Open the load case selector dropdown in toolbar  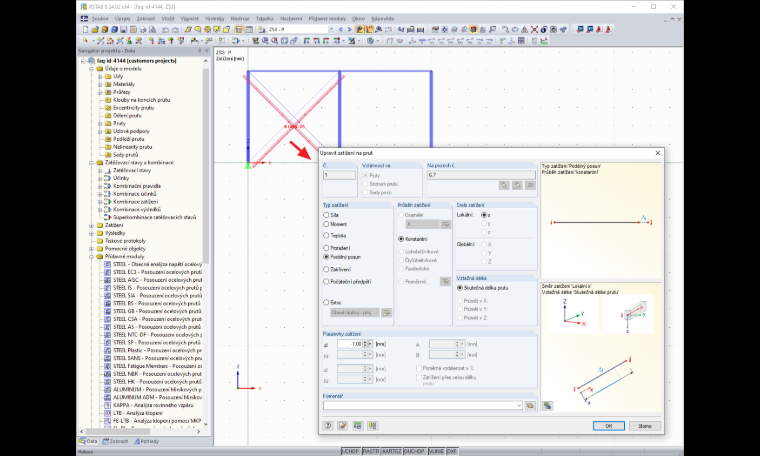332,30
